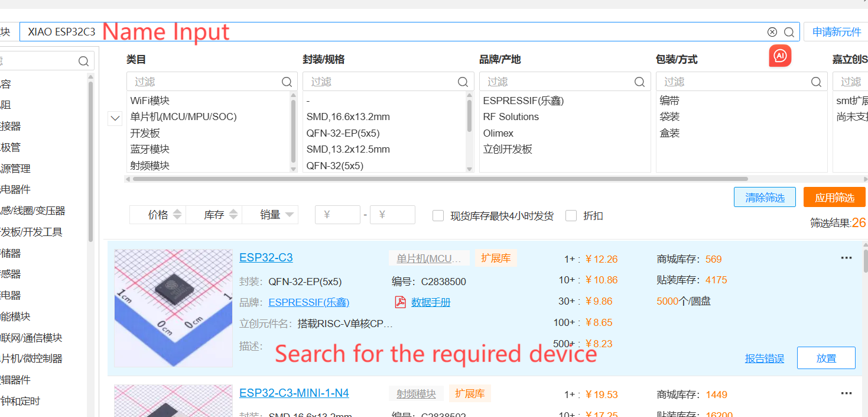
Task: Click search icon in left category sidebar filter
Action: pyautogui.click(x=83, y=61)
